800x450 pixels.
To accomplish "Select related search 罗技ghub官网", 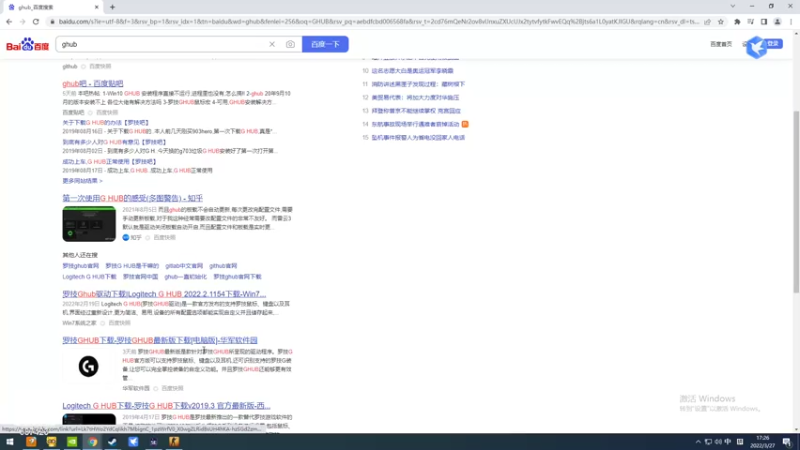I will click(x=81, y=266).
